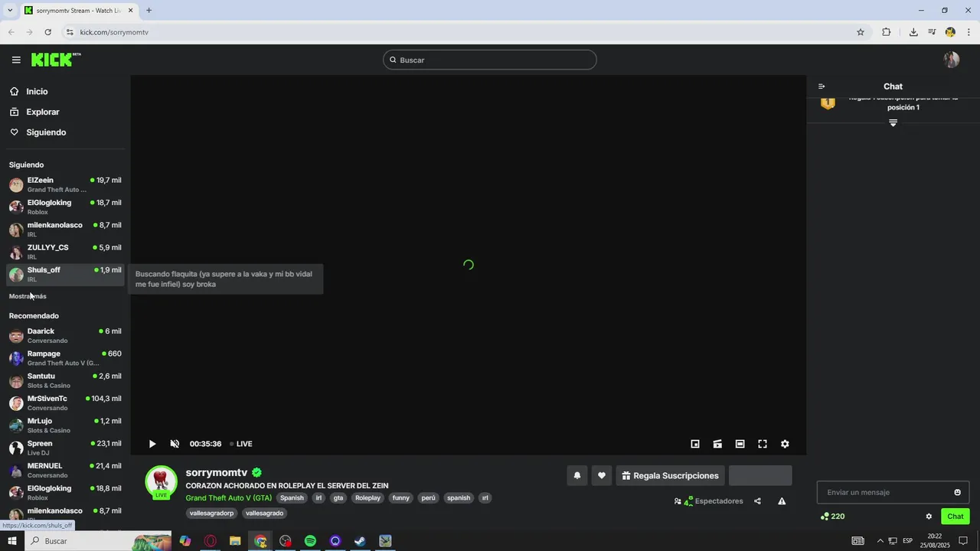Reload the browser page

tap(48, 32)
